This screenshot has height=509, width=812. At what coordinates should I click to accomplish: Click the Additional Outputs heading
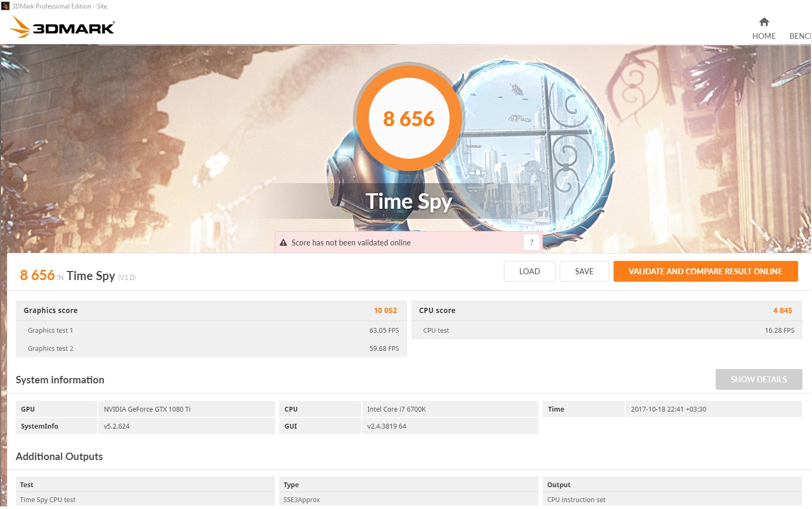(x=59, y=456)
